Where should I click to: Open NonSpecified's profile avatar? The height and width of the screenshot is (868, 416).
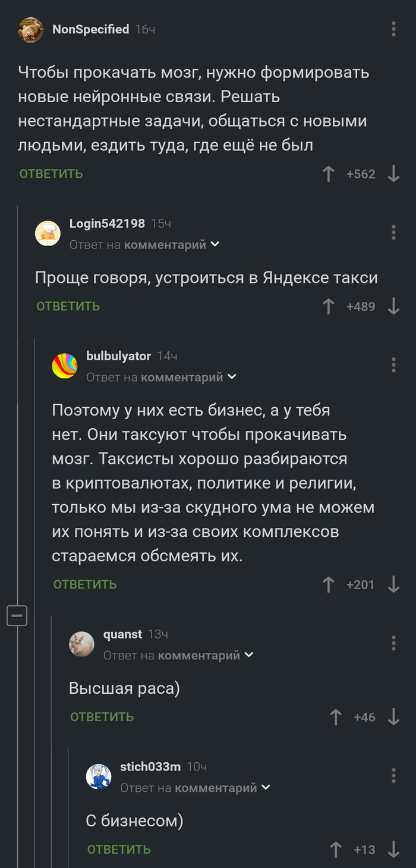[x=30, y=30]
